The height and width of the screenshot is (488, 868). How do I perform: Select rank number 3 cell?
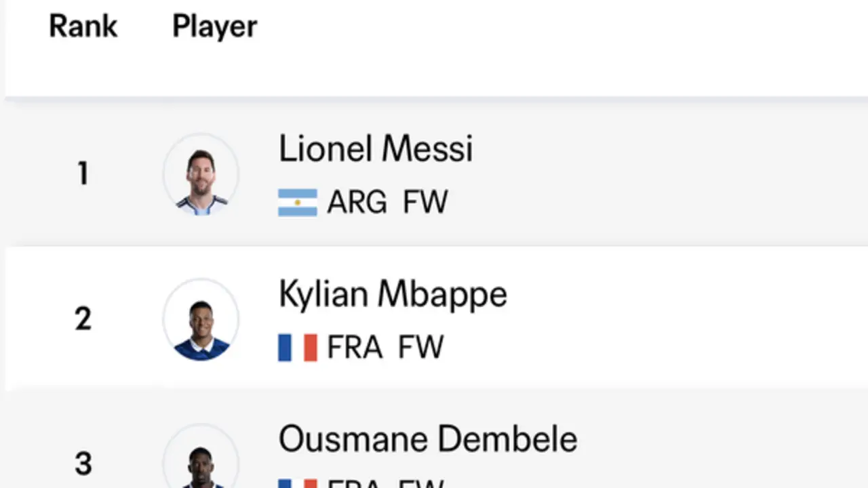tap(83, 464)
